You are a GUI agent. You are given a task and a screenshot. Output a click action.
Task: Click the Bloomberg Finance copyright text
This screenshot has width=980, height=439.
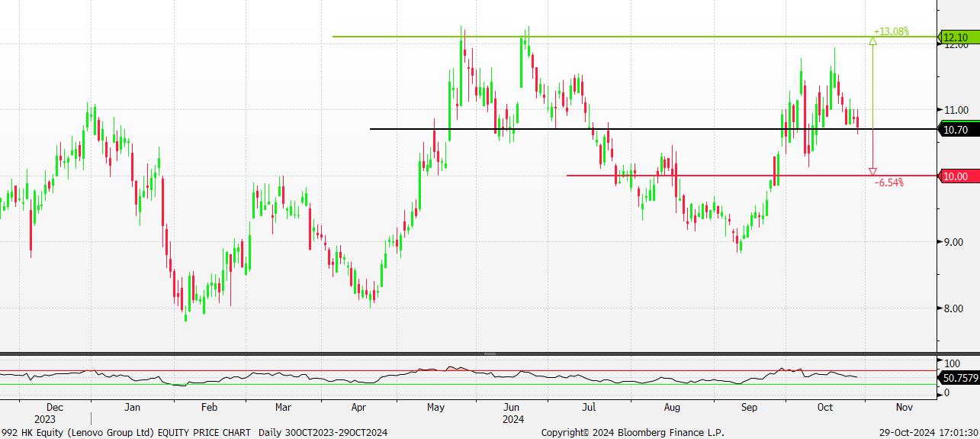coord(632,433)
